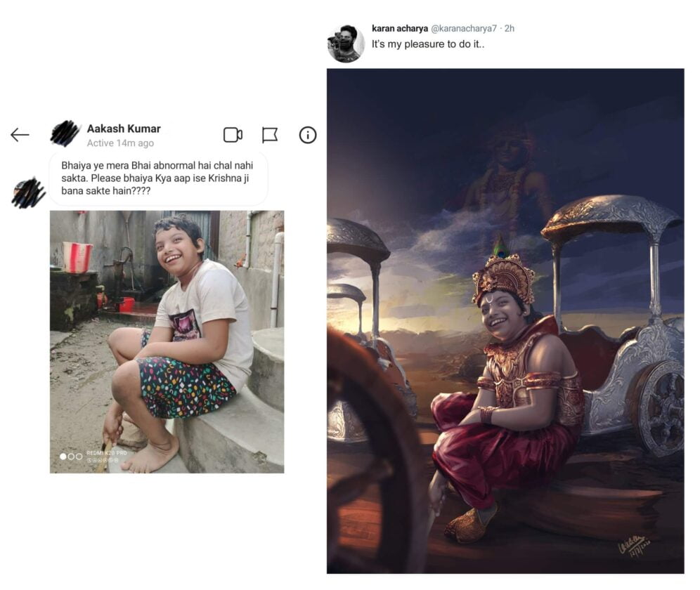The image size is (700, 590).
Task: Open the conversation info icon
Action: click(x=308, y=135)
